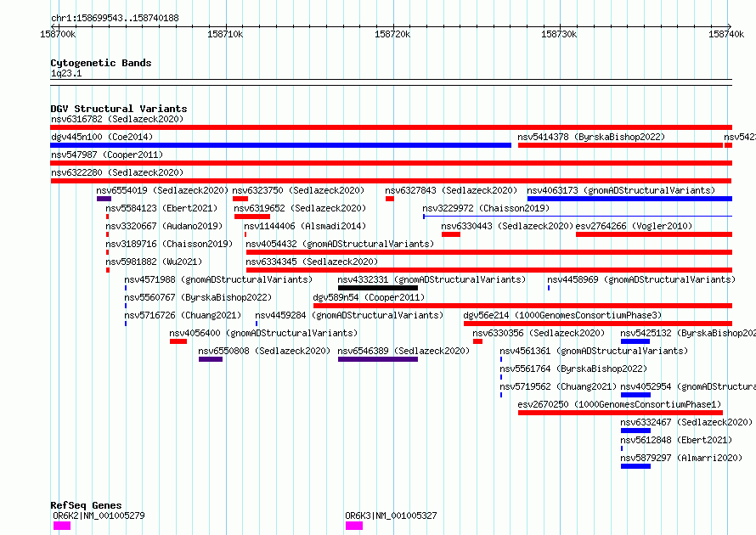Open variant nsv547987 (Cooper2011) label
Screen dimensions: 756x535
pos(107,155)
